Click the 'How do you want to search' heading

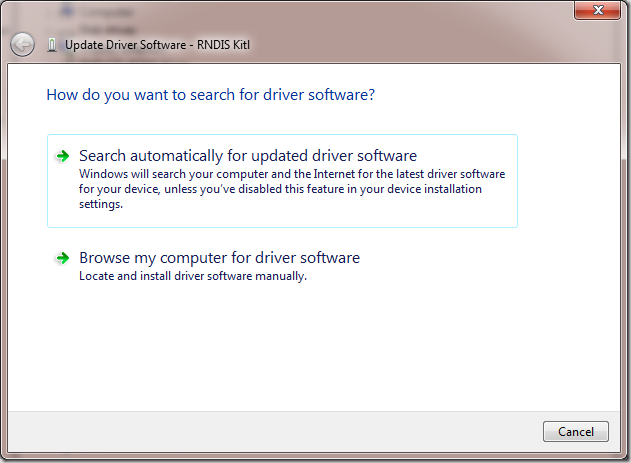point(210,95)
